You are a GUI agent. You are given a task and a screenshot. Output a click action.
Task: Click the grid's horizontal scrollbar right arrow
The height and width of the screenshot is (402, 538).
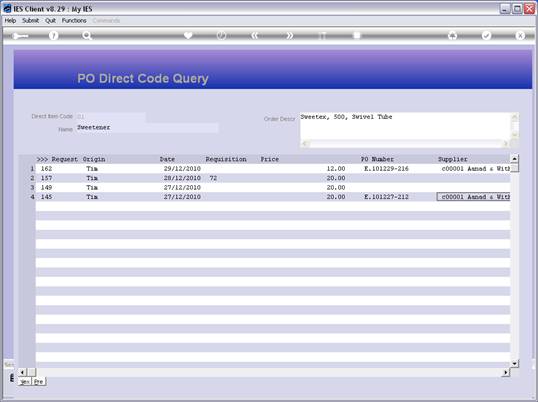click(x=506, y=372)
